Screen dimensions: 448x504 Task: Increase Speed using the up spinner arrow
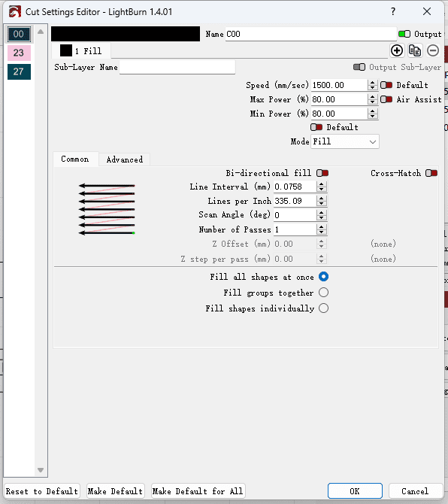click(x=372, y=83)
